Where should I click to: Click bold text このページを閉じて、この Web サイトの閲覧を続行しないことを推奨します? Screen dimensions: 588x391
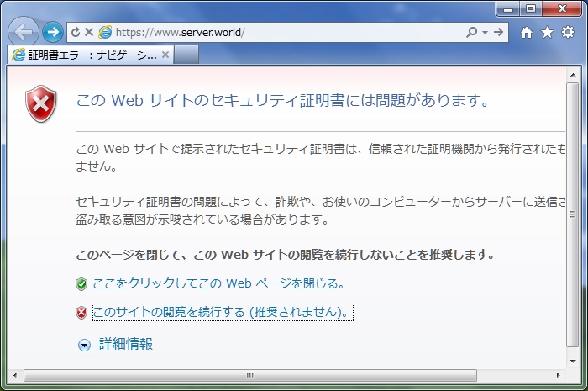(285, 255)
